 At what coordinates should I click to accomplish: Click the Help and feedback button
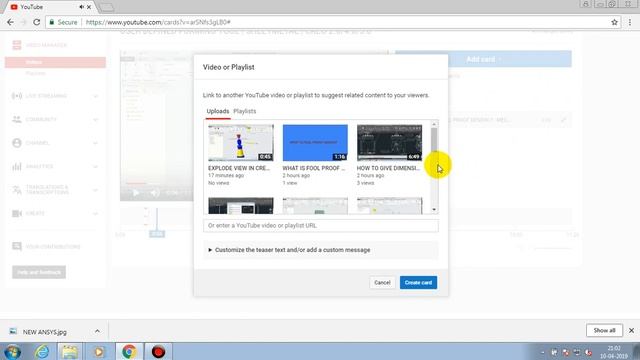coord(39,272)
